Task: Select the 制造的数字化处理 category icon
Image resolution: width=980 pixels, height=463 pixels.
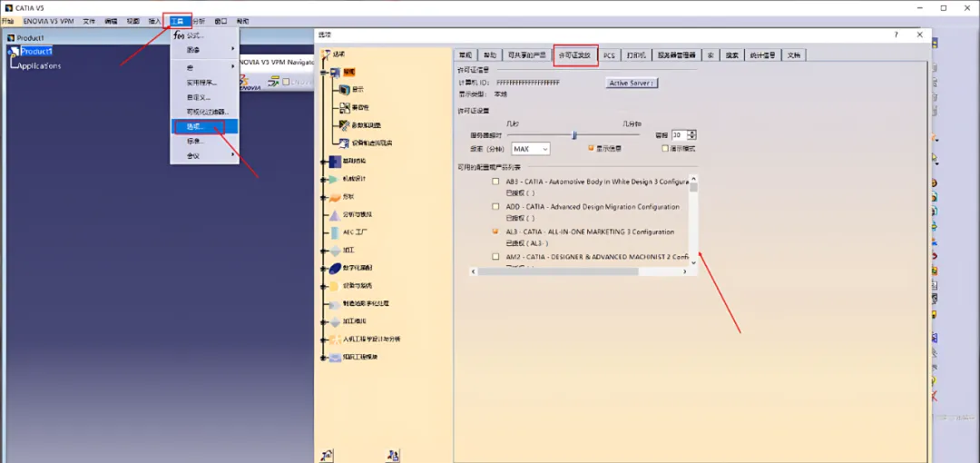Action: coord(334,303)
